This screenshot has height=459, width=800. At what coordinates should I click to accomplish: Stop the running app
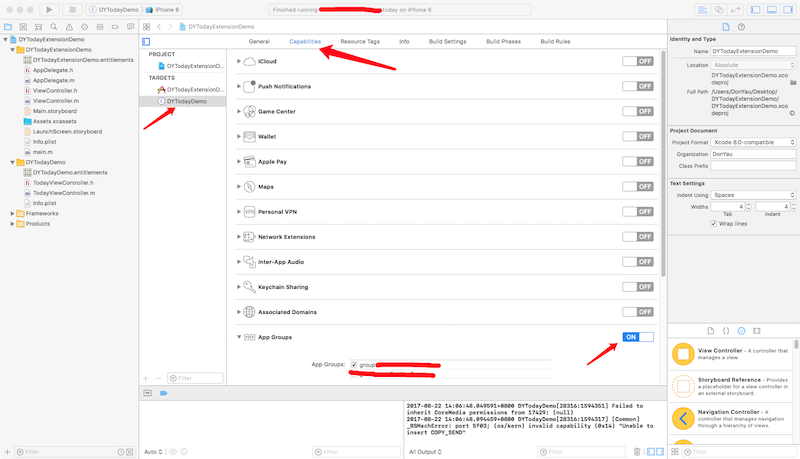72,10
